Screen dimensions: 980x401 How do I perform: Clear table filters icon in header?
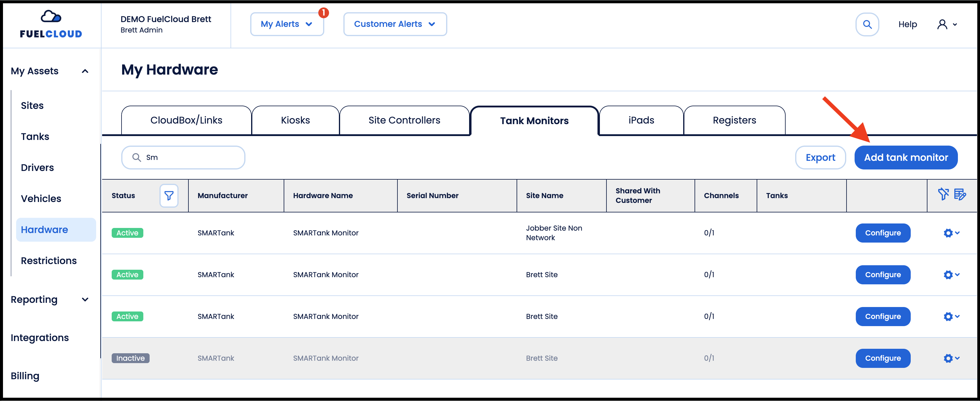pos(943,195)
